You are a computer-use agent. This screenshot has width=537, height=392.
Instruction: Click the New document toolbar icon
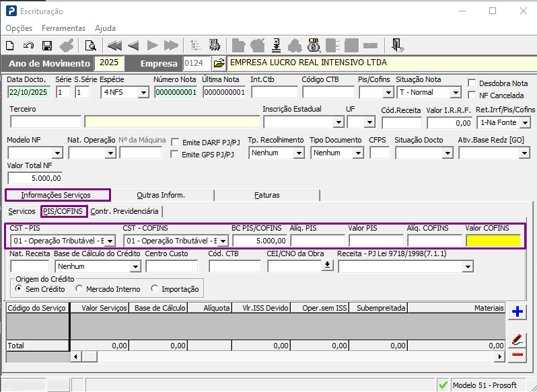coord(10,46)
